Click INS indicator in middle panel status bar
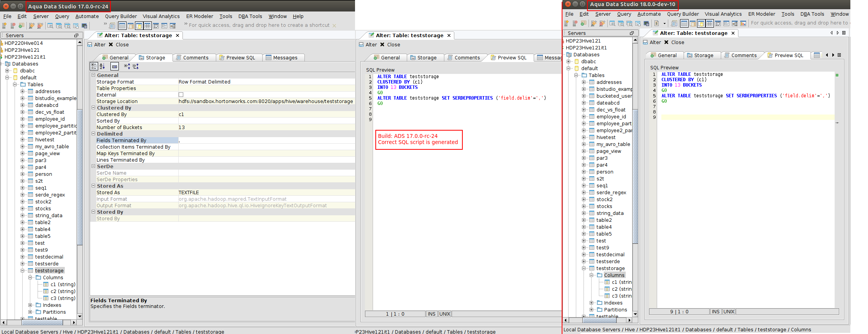 coord(431,314)
